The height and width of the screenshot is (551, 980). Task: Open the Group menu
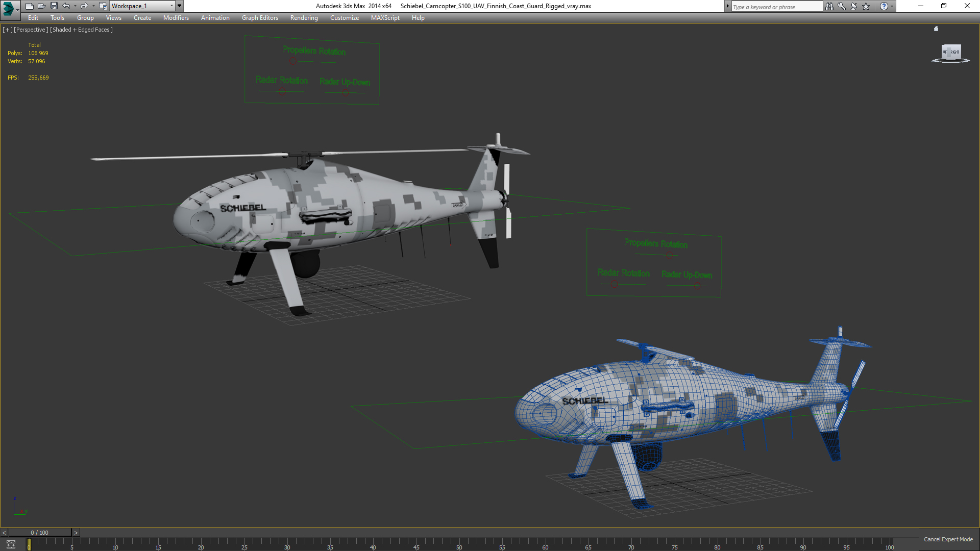click(x=85, y=18)
